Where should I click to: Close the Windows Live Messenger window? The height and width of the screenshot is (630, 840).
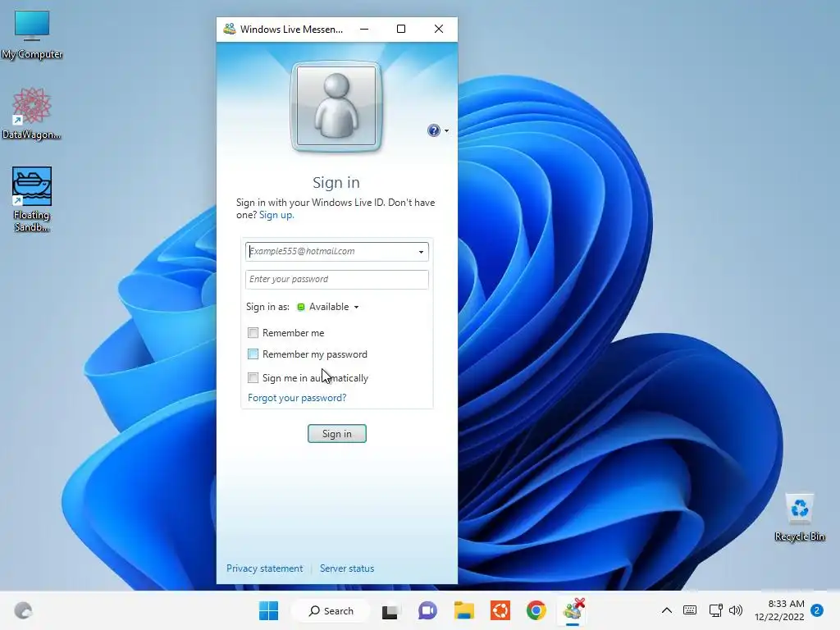(x=439, y=29)
